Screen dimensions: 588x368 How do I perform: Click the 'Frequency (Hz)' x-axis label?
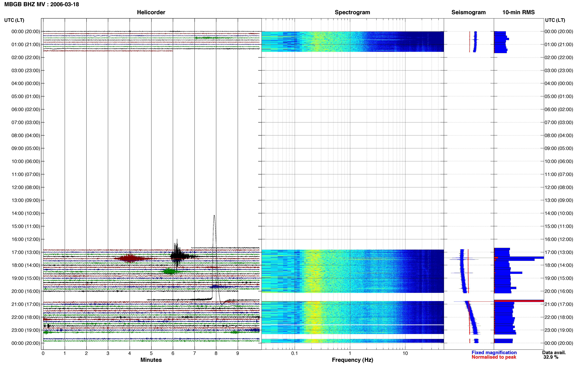click(x=352, y=360)
